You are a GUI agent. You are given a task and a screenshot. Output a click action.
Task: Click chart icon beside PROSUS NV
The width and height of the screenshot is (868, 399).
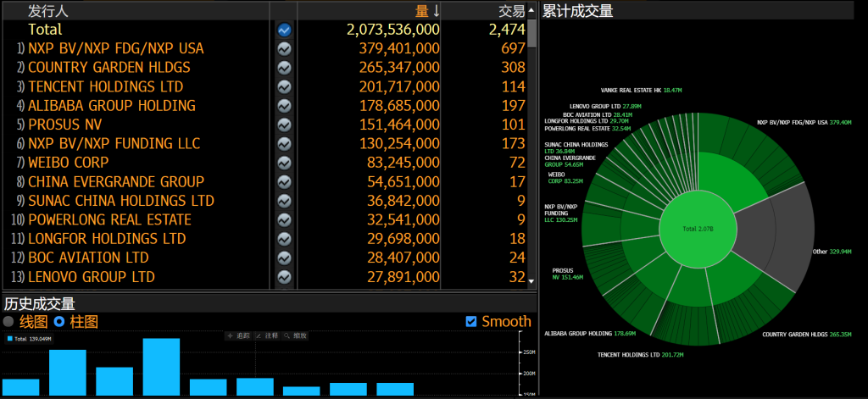tap(285, 125)
